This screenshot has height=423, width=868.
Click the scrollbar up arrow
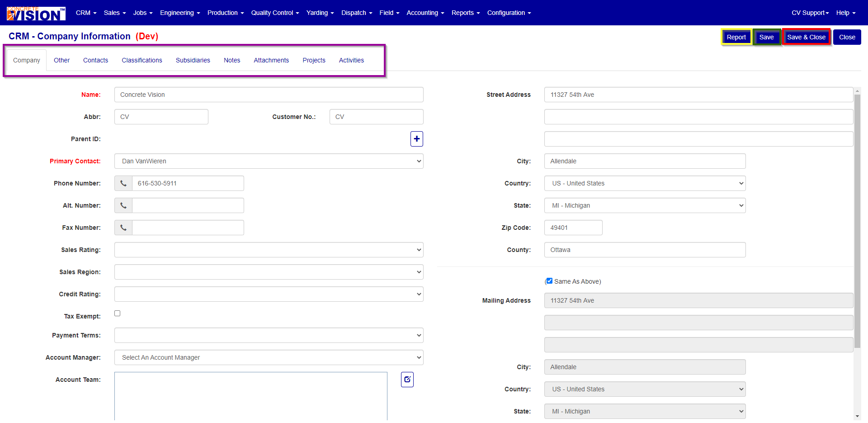point(857,91)
